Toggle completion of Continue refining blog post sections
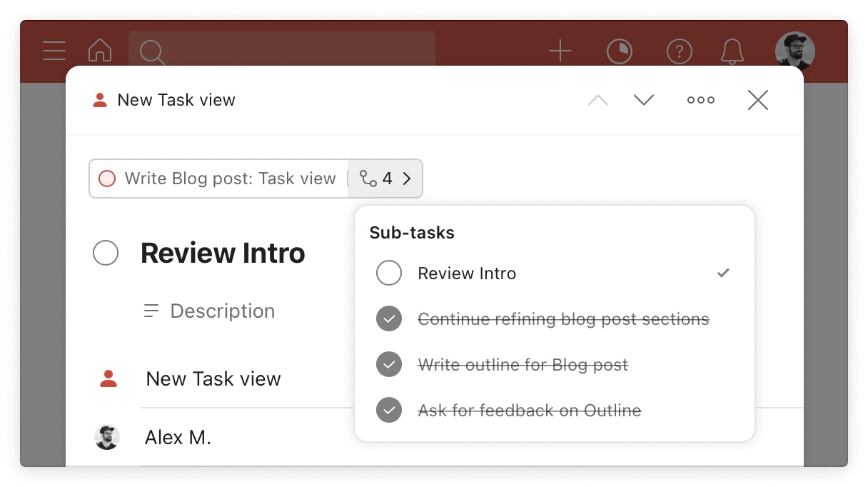Screen dimensions: 868x487 (389, 318)
